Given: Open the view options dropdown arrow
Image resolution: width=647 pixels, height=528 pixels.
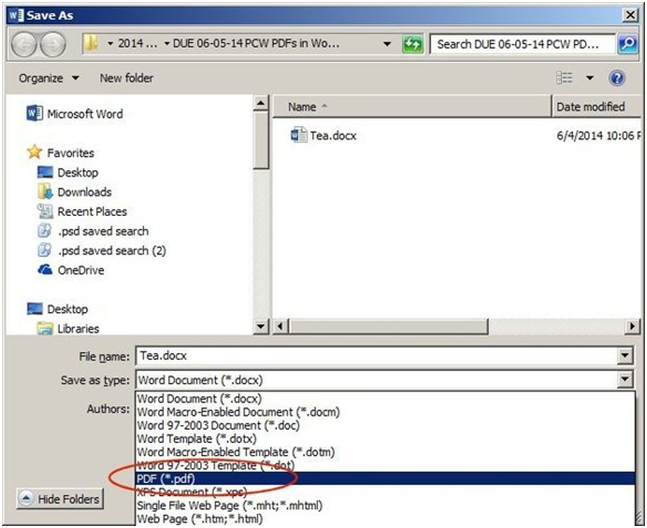Looking at the screenshot, I should (590, 78).
